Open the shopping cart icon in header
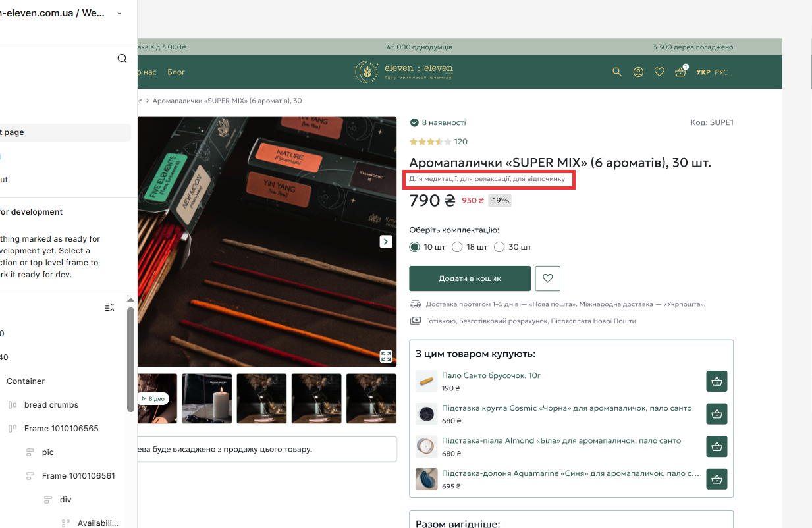The width and height of the screenshot is (812, 528). click(x=681, y=72)
